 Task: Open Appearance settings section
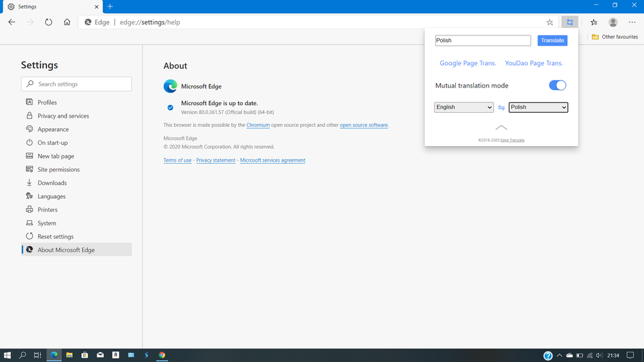pos(53,129)
